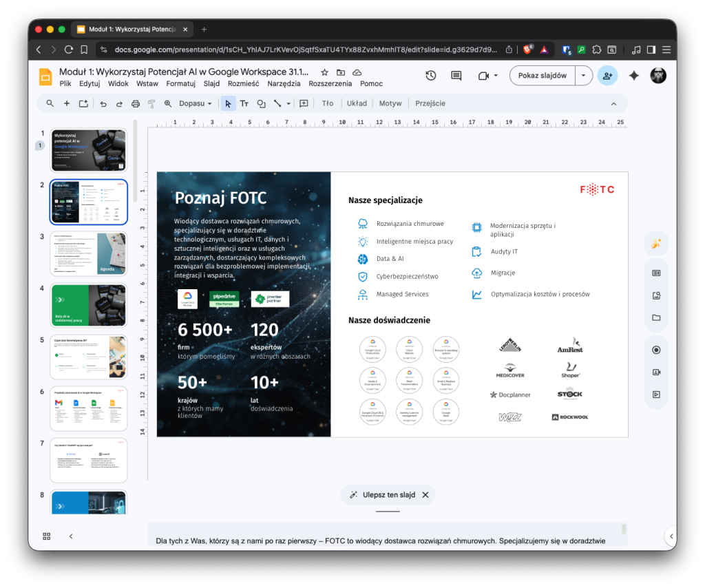Open the line tool dropdown arrow
The width and height of the screenshot is (705, 588).
[288, 103]
